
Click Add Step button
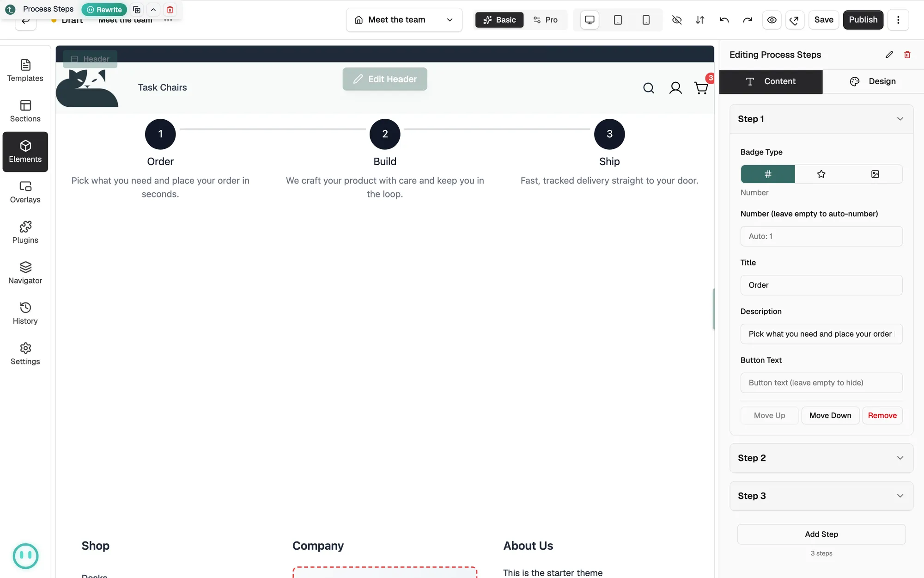pos(821,534)
